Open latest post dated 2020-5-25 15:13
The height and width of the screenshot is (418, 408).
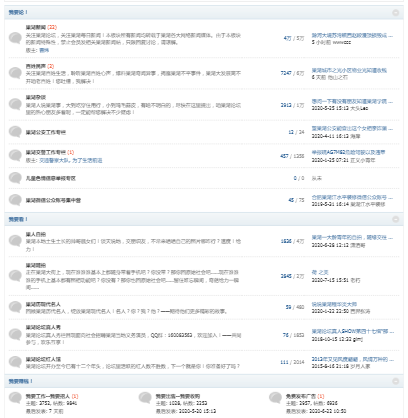coord(352,101)
